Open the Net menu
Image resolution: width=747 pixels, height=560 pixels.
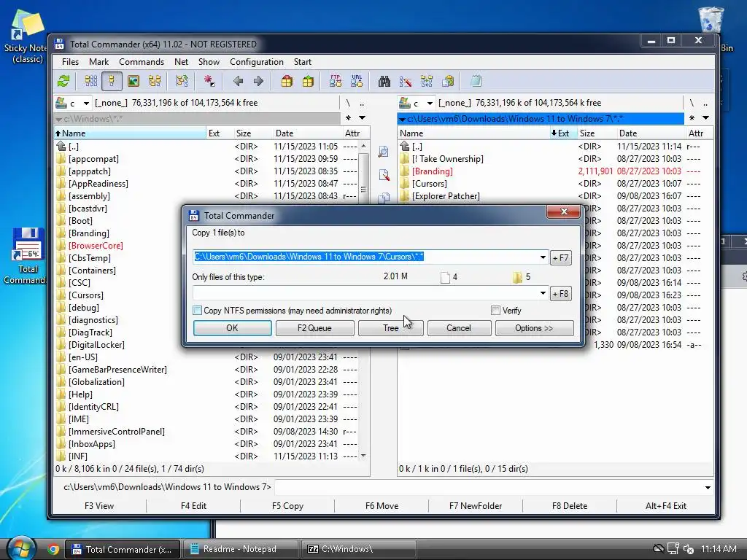coord(181,62)
